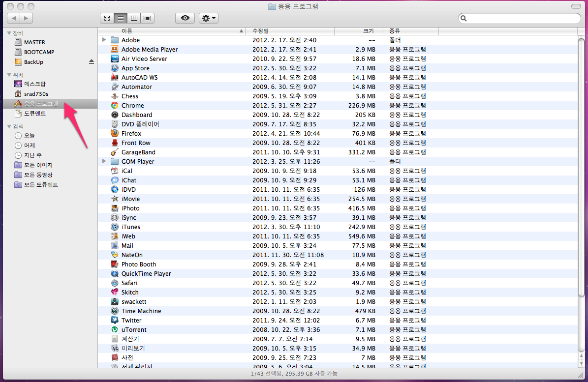Collapse the 위치 sidebar section

pyautogui.click(x=9, y=75)
